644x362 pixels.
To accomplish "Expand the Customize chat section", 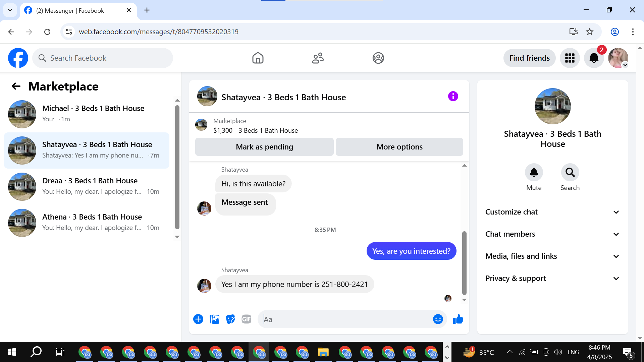I will [552, 212].
